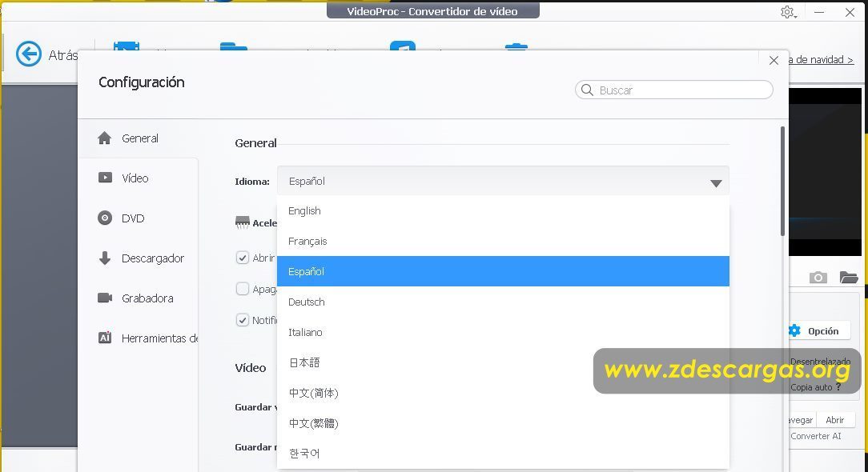Select 日本語 in language list
The height and width of the screenshot is (472, 868).
[503, 362]
